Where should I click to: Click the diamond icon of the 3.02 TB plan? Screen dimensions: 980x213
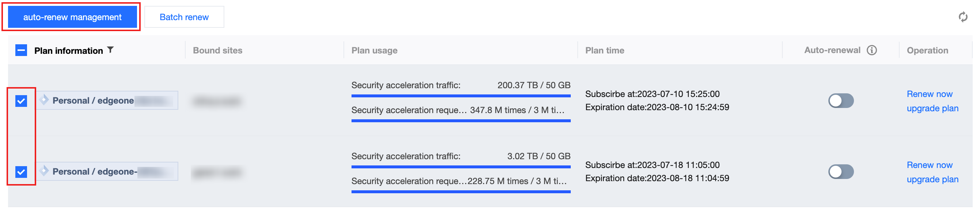44,171
